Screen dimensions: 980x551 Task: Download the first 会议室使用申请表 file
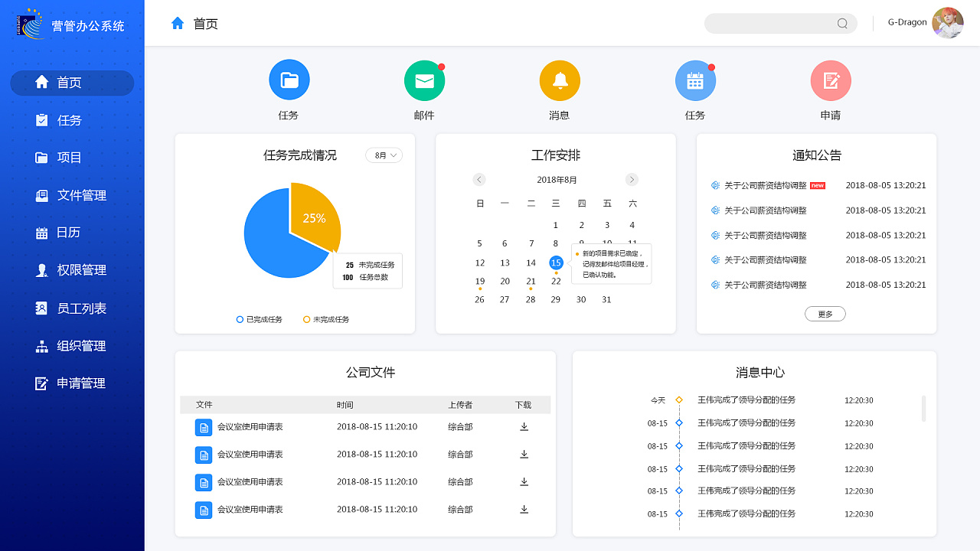pyautogui.click(x=524, y=427)
